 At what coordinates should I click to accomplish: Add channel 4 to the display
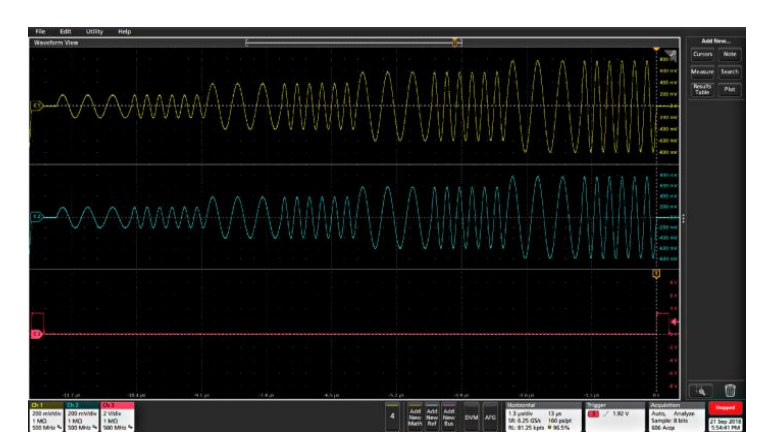(x=393, y=415)
